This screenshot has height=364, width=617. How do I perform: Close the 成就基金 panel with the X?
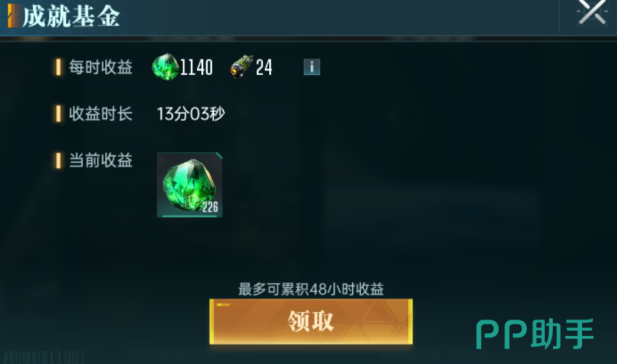(x=591, y=12)
